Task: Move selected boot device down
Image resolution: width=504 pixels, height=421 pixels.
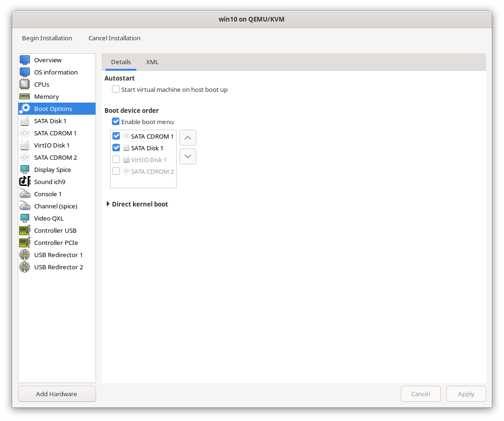Action: [188, 156]
